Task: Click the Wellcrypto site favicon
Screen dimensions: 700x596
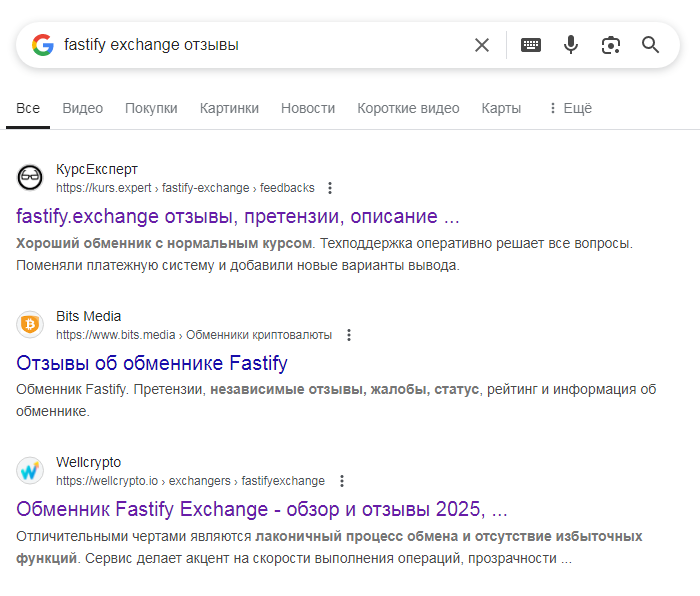Action: (31, 470)
